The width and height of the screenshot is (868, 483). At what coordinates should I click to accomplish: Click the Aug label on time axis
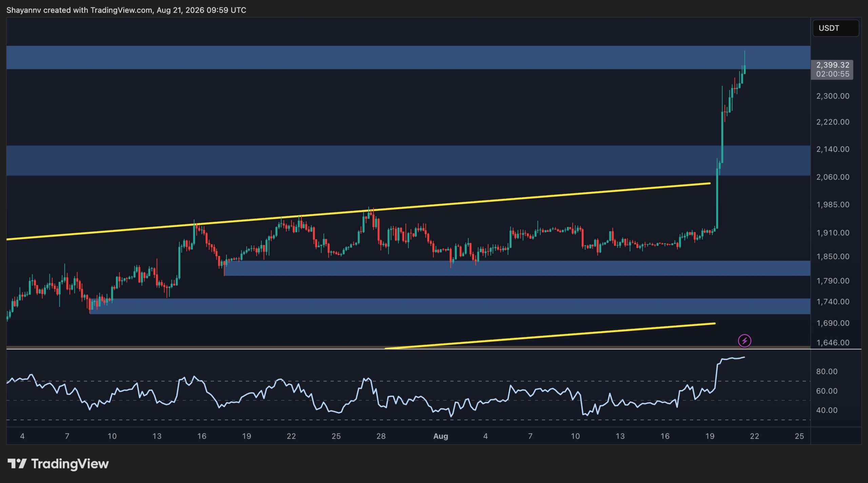pos(440,436)
